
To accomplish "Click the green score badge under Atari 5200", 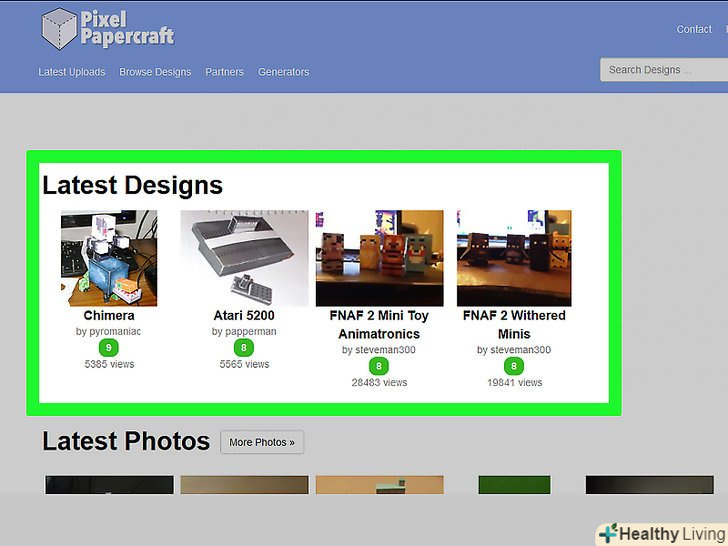I will tap(244, 348).
